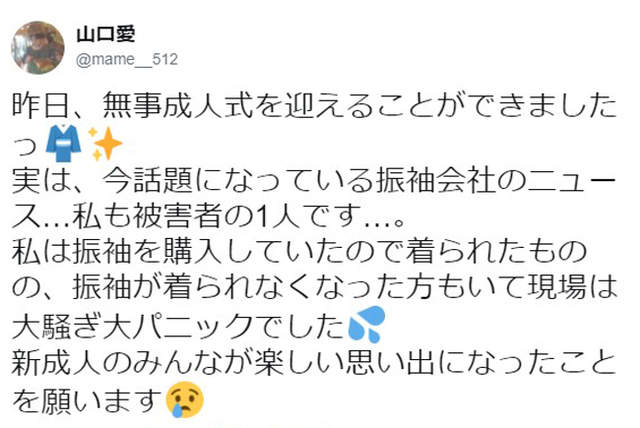This screenshot has width=640, height=428.
Task: Click the crying face emoji
Action: click(184, 399)
